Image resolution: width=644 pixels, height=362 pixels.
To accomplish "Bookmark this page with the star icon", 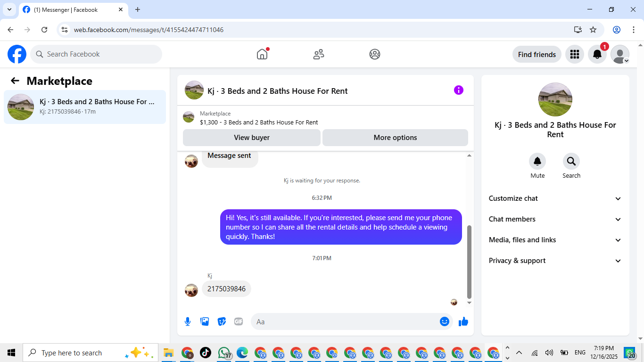I will pyautogui.click(x=593, y=30).
